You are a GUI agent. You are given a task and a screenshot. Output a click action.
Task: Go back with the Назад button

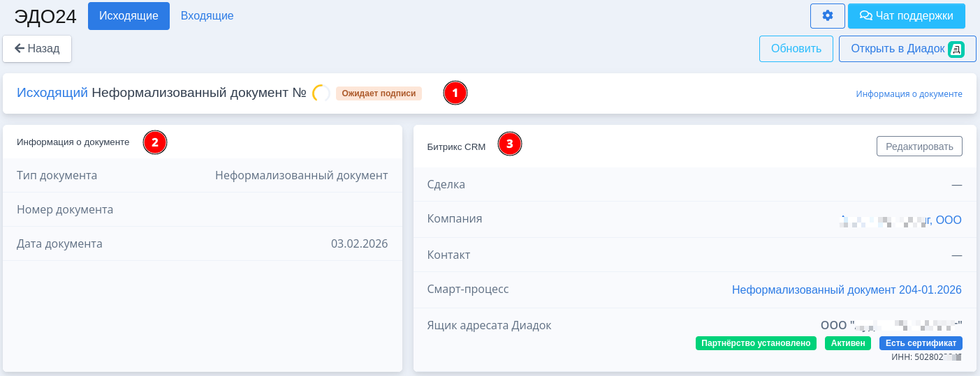(x=38, y=49)
